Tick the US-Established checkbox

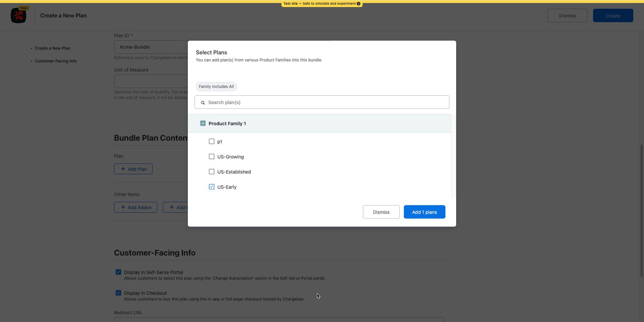pyautogui.click(x=212, y=172)
